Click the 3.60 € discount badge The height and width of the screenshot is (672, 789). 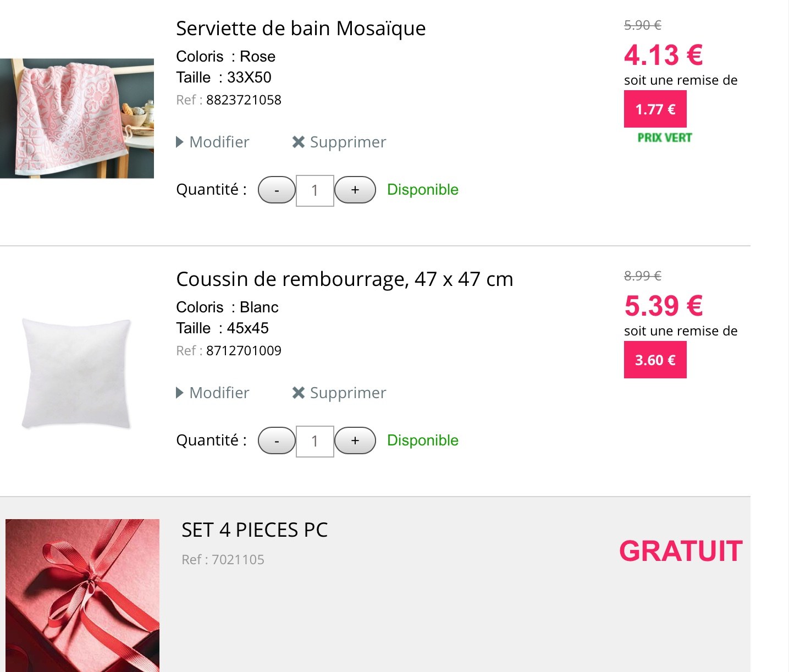pos(655,360)
